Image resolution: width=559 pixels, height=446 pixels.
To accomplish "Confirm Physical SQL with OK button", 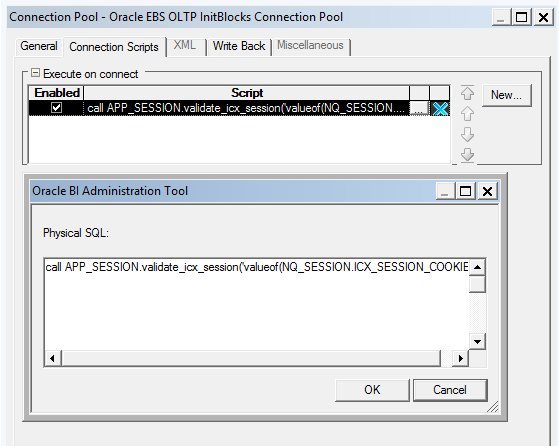I will tap(372, 390).
